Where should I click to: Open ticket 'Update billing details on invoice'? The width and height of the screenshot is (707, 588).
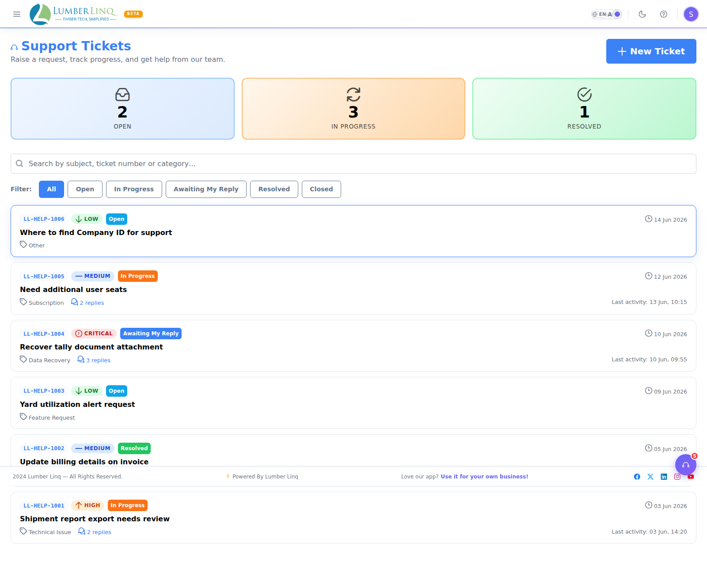pos(84,462)
